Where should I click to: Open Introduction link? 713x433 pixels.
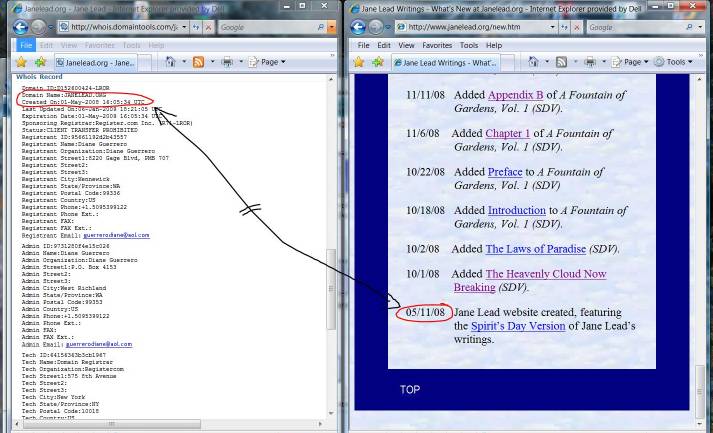click(x=517, y=211)
